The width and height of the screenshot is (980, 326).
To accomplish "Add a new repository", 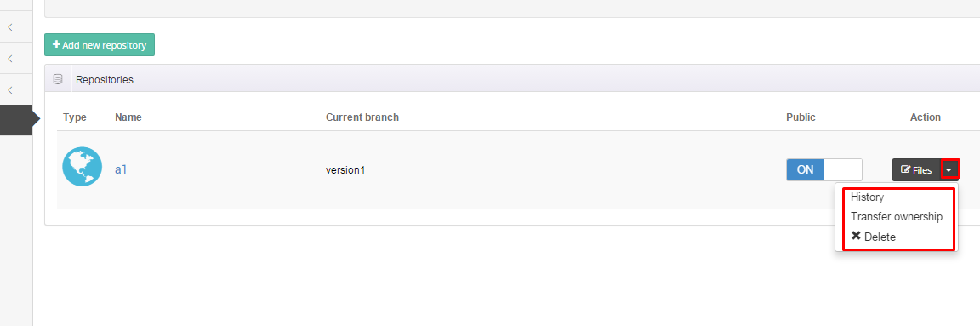I will point(100,45).
